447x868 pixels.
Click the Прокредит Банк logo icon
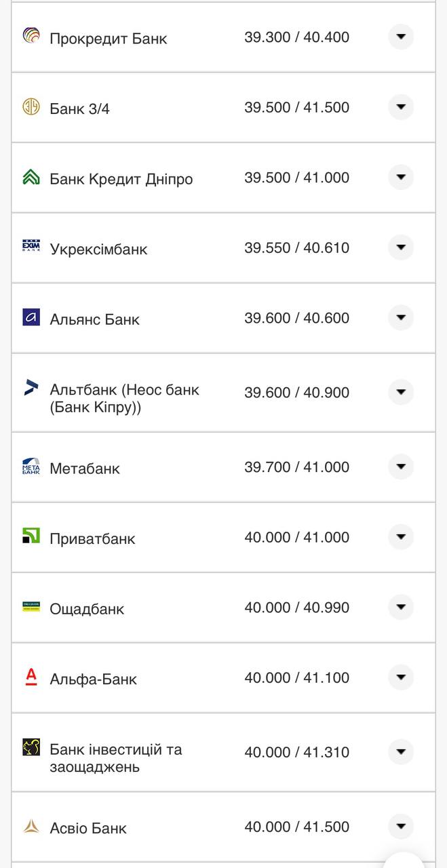tap(31, 36)
